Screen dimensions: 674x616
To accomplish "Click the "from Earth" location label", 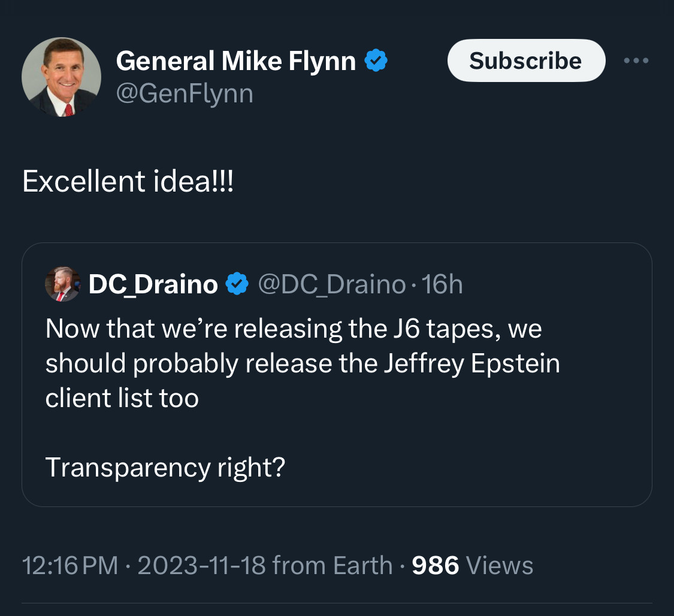I will coord(333,566).
